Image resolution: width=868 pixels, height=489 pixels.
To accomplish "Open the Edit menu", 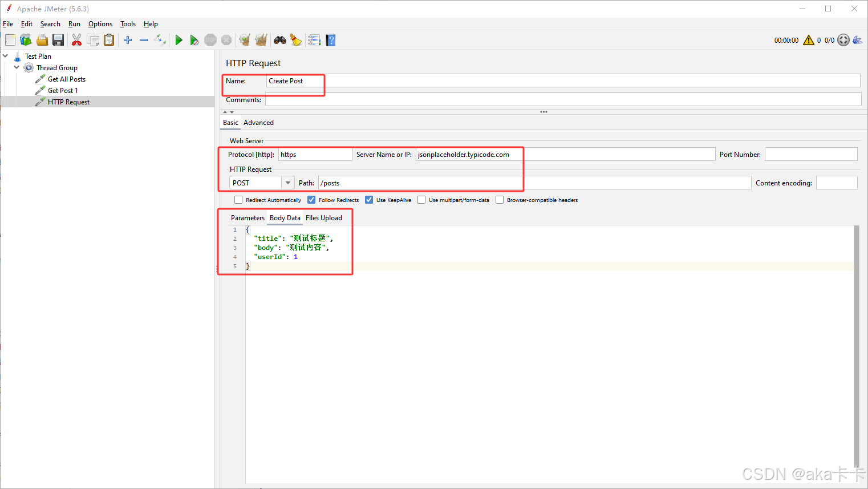I will 27,24.
